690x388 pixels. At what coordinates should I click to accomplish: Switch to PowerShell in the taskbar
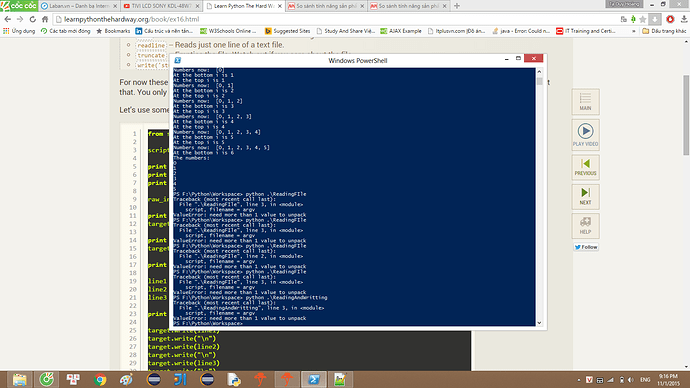click(x=314, y=379)
